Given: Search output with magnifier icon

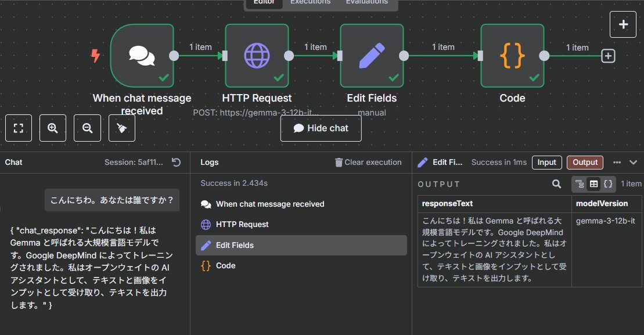Looking at the screenshot, I should pyautogui.click(x=556, y=184).
